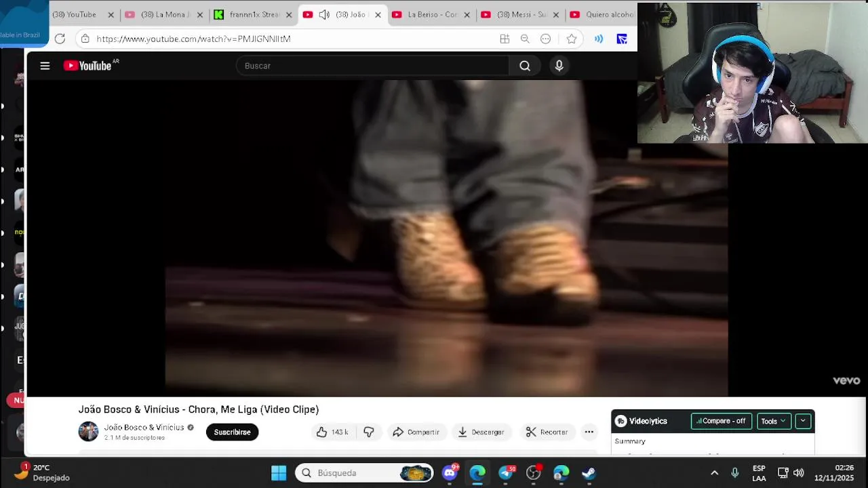Open the browser extension icon at toolbar end
This screenshot has width=868, height=488.
(x=622, y=39)
